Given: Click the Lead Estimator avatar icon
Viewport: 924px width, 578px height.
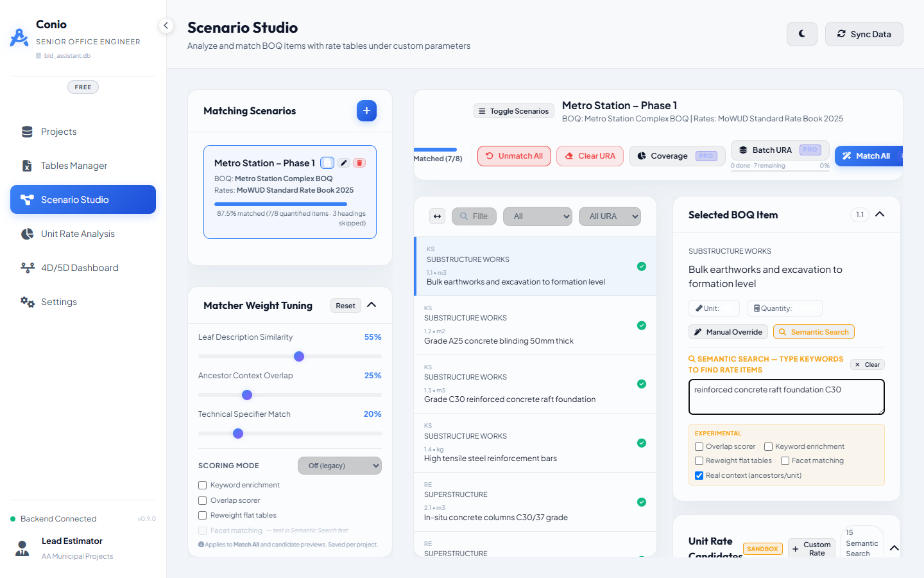Looking at the screenshot, I should [22, 548].
